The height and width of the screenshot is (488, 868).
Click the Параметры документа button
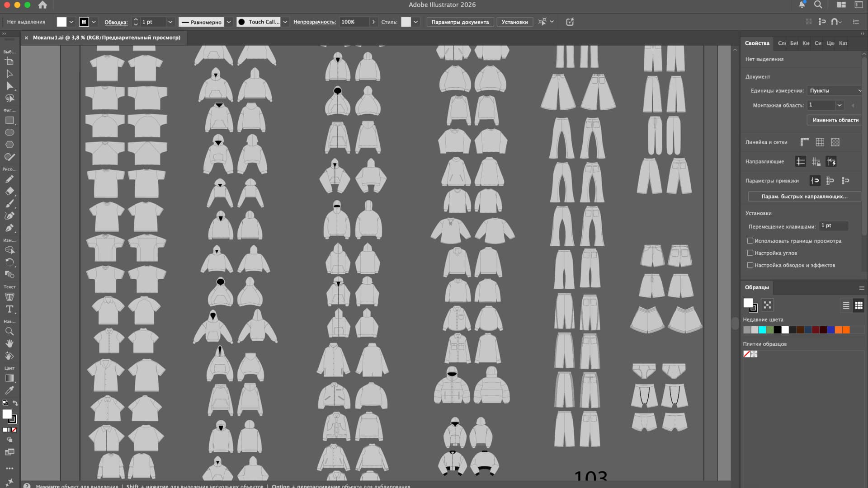(x=460, y=22)
